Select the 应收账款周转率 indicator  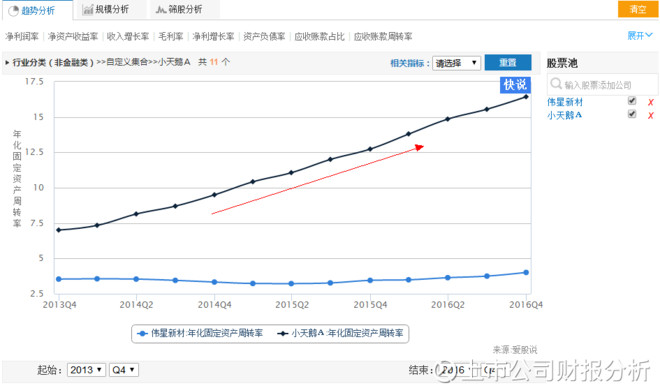(383, 37)
